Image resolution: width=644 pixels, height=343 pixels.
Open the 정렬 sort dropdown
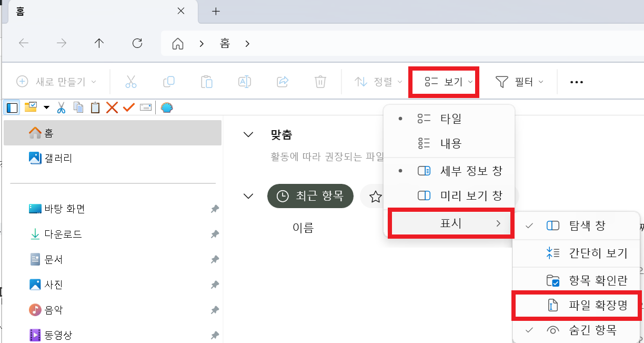378,82
